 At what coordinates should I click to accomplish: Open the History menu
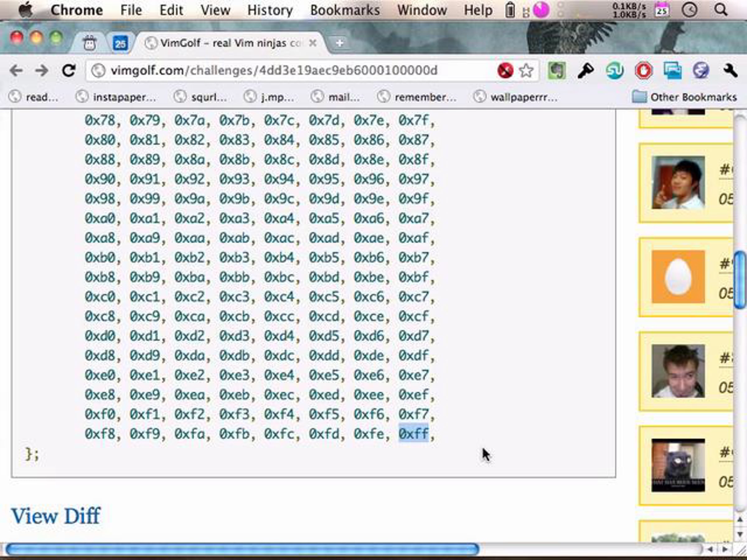coord(270,10)
